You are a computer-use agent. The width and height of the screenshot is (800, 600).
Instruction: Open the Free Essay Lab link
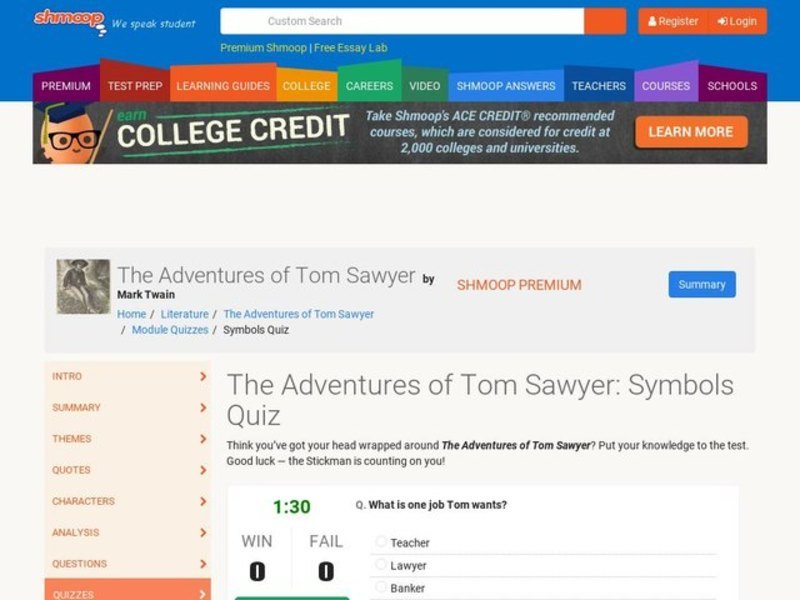352,47
